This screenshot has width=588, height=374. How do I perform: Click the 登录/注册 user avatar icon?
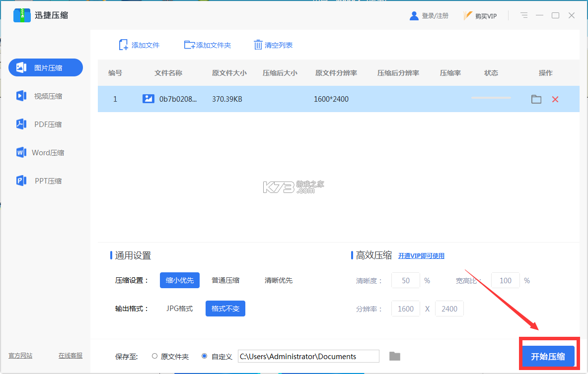[x=414, y=16]
